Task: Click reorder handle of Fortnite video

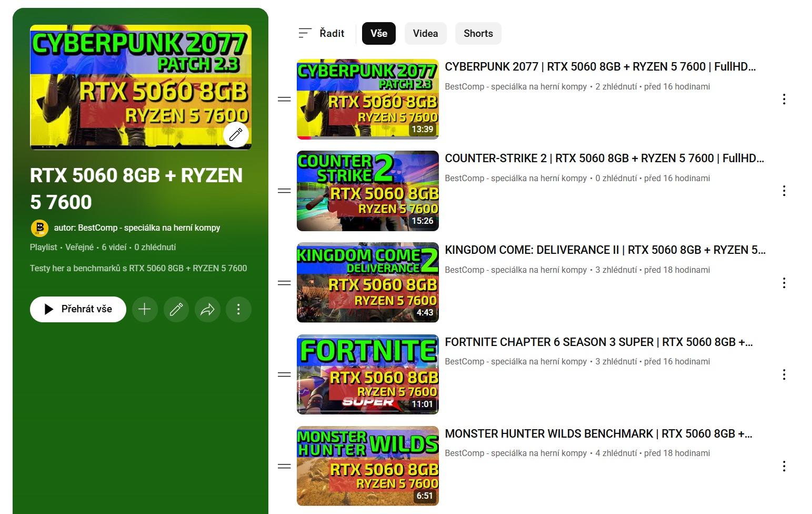Action: 284,374
